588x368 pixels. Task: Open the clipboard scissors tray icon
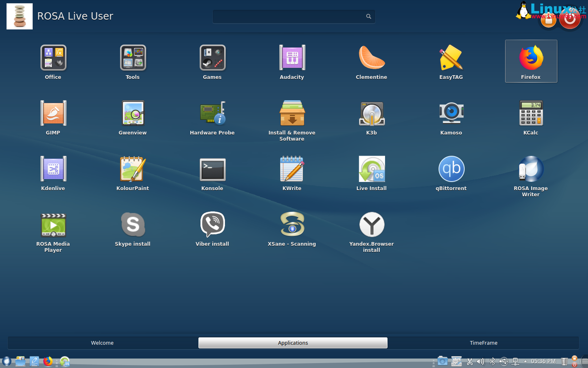[x=469, y=362]
